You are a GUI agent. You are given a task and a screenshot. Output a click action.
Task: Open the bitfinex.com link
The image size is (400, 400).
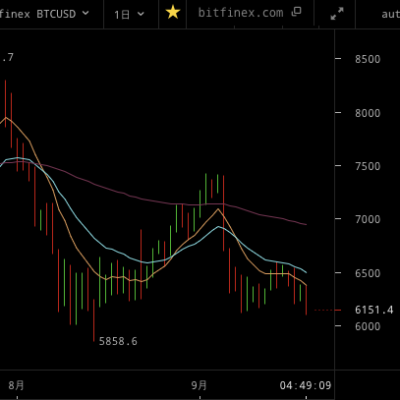tap(240, 13)
